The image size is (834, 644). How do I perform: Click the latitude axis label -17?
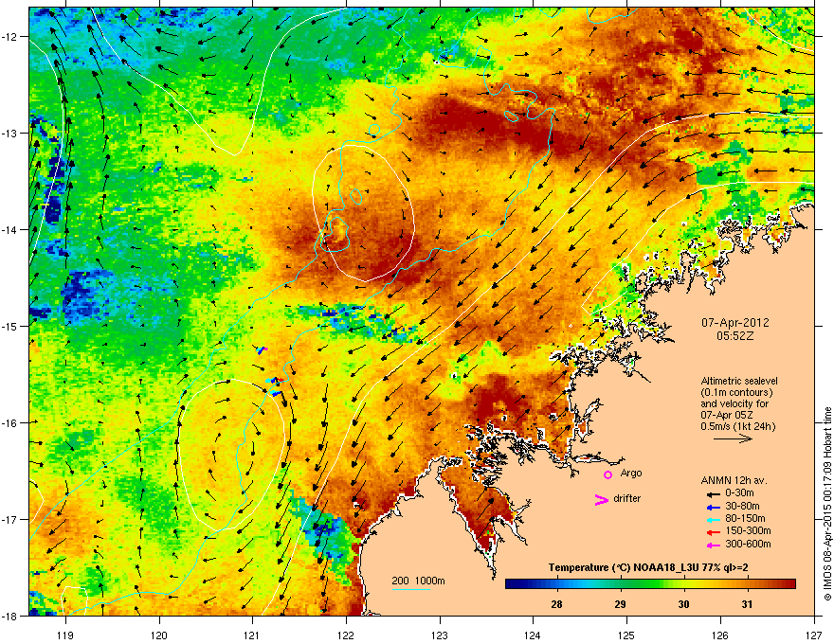pos(9,519)
